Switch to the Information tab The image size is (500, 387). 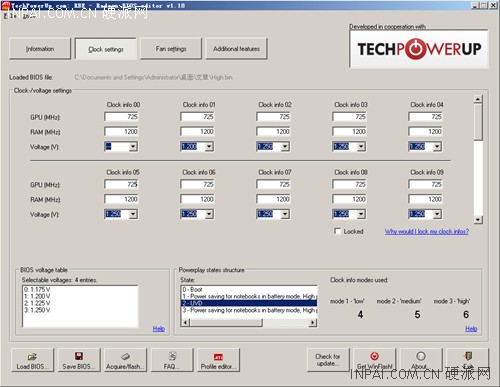point(40,49)
